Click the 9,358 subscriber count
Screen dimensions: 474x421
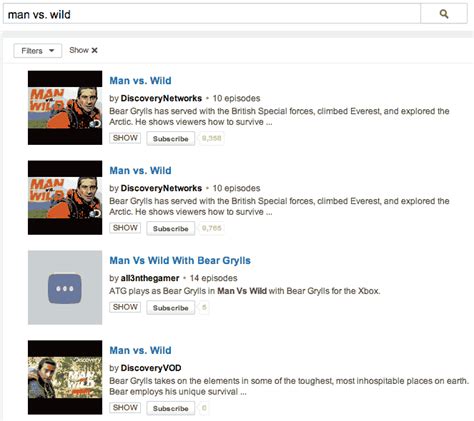pyautogui.click(x=211, y=138)
